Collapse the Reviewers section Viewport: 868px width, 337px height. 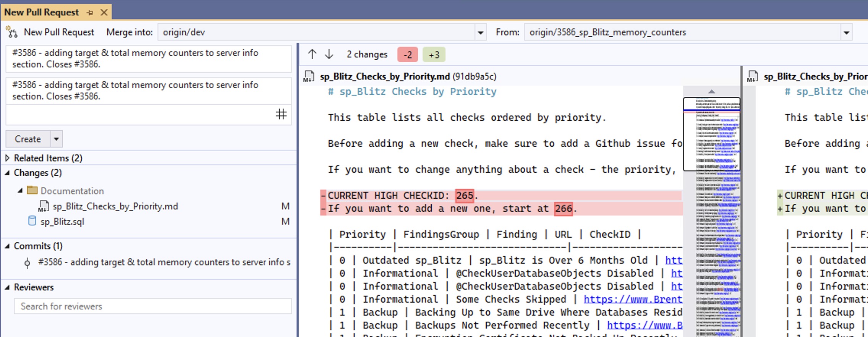[7, 287]
